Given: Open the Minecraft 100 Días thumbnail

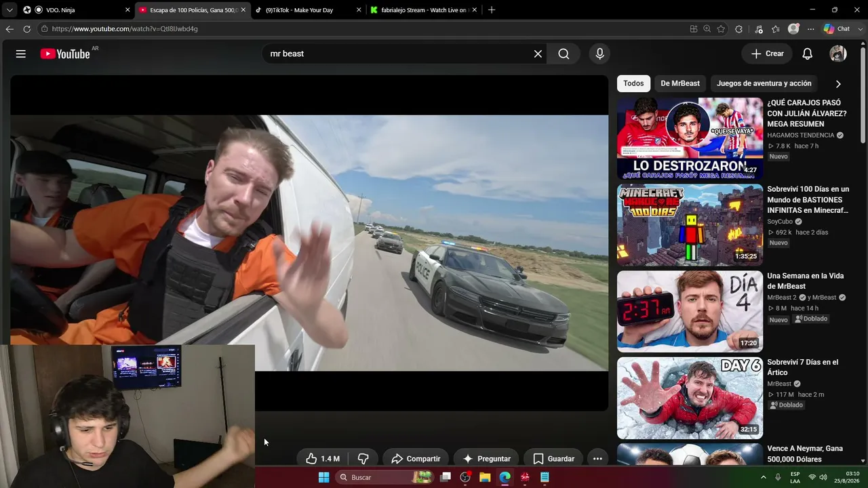Looking at the screenshot, I should coord(690,225).
